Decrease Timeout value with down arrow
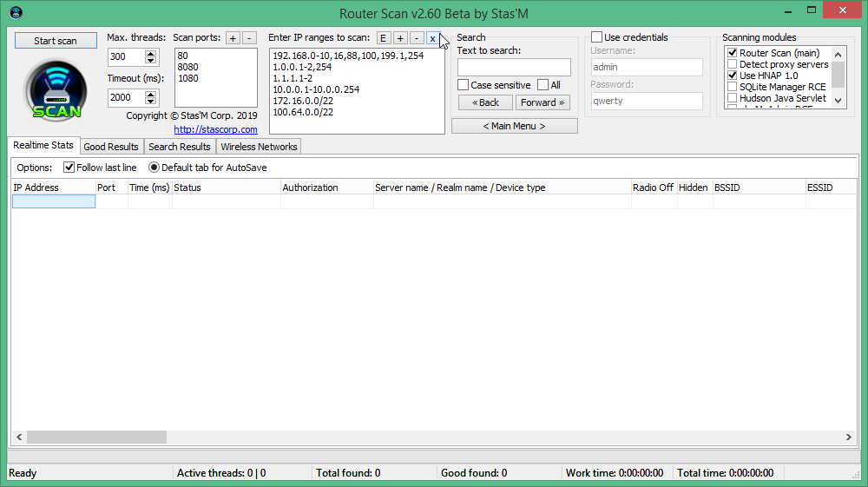Viewport: 868px width, 487px height. click(x=150, y=102)
